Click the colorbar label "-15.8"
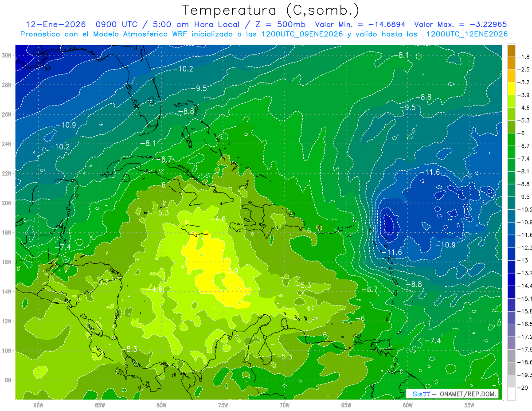The height and width of the screenshot is (411, 532). coord(526,311)
